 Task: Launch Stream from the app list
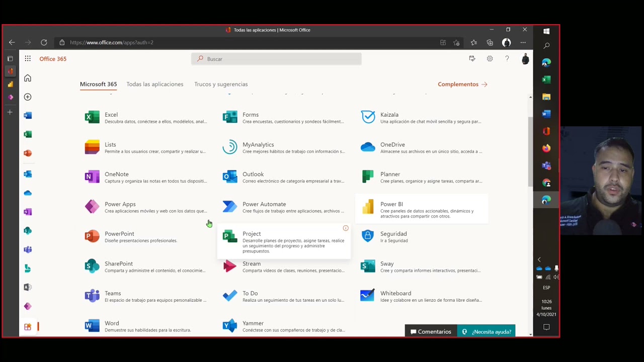284,266
